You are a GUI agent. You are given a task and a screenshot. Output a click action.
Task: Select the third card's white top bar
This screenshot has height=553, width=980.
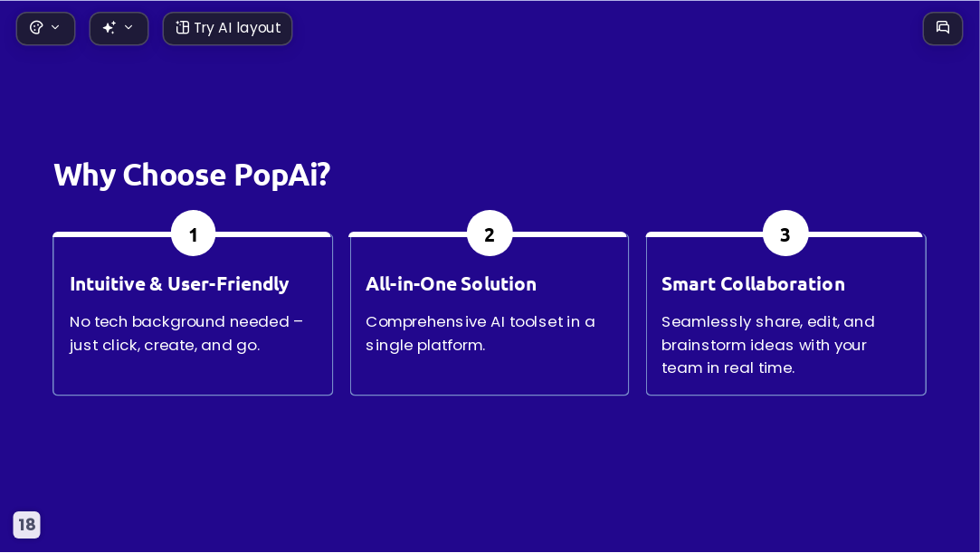(785, 234)
